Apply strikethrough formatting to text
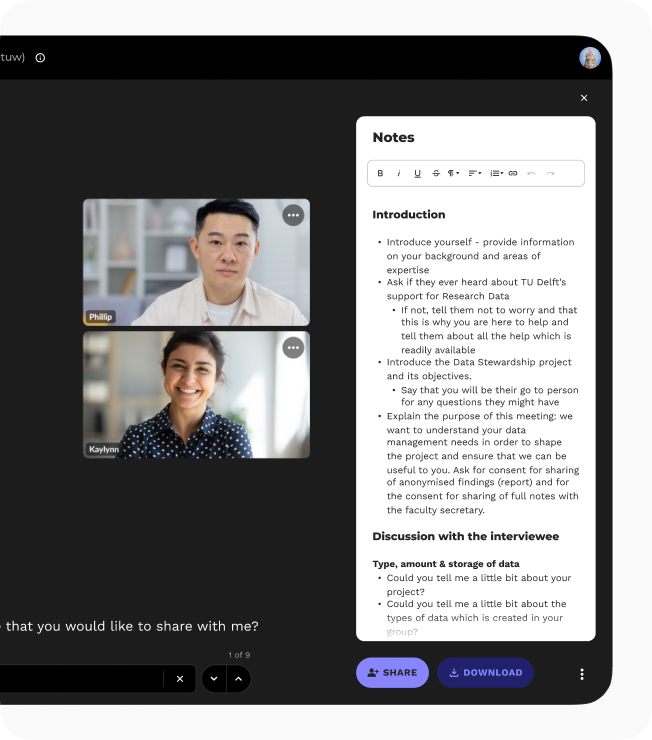This screenshot has height=740, width=652. pos(436,173)
